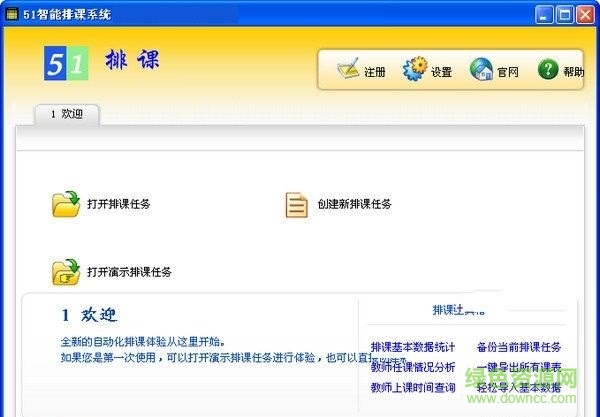
Task: Maximize the 51智能排课系统 window
Action: (x=565, y=15)
